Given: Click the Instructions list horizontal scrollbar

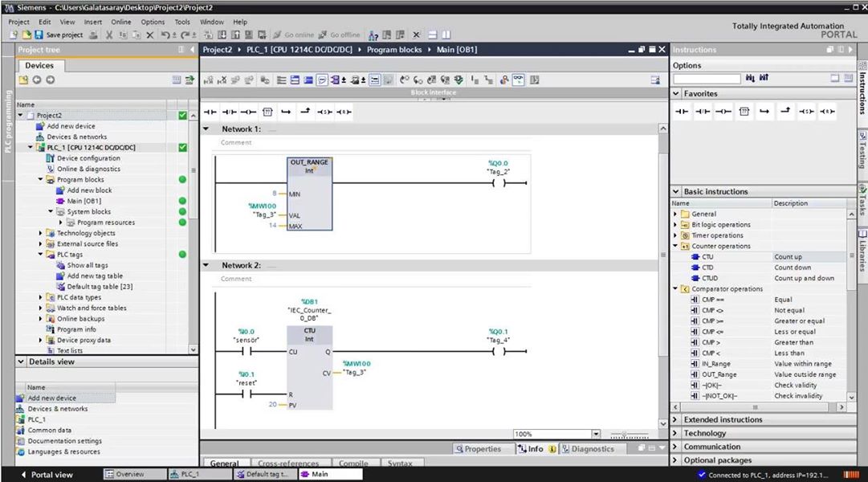Looking at the screenshot, I should (x=755, y=407).
